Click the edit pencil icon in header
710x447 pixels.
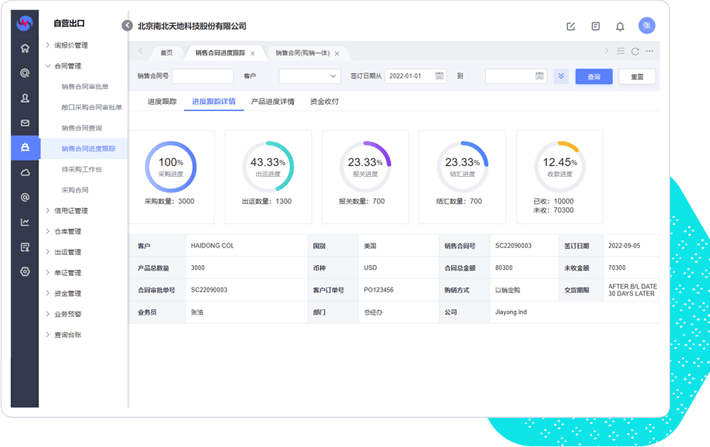click(x=571, y=26)
